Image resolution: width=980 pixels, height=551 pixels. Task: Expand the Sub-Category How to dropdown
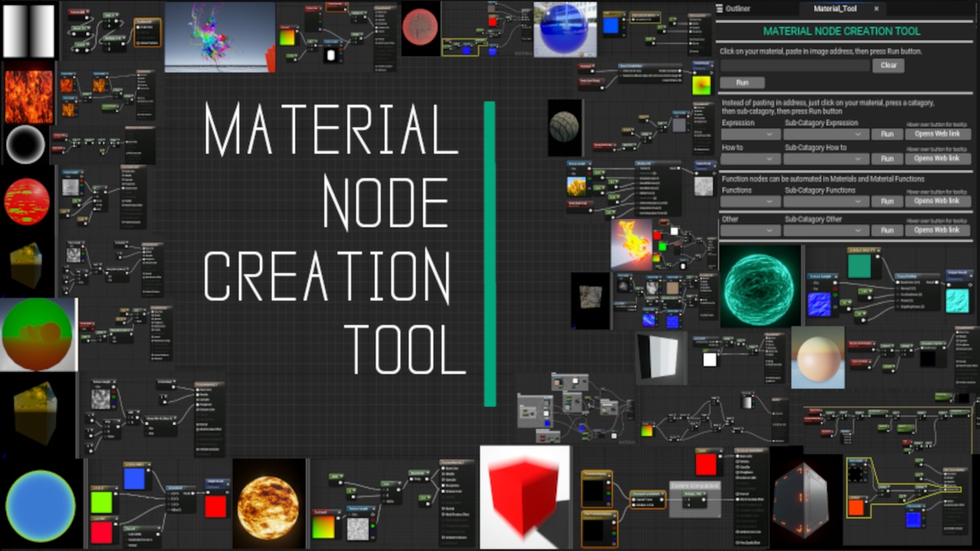pyautogui.click(x=826, y=159)
